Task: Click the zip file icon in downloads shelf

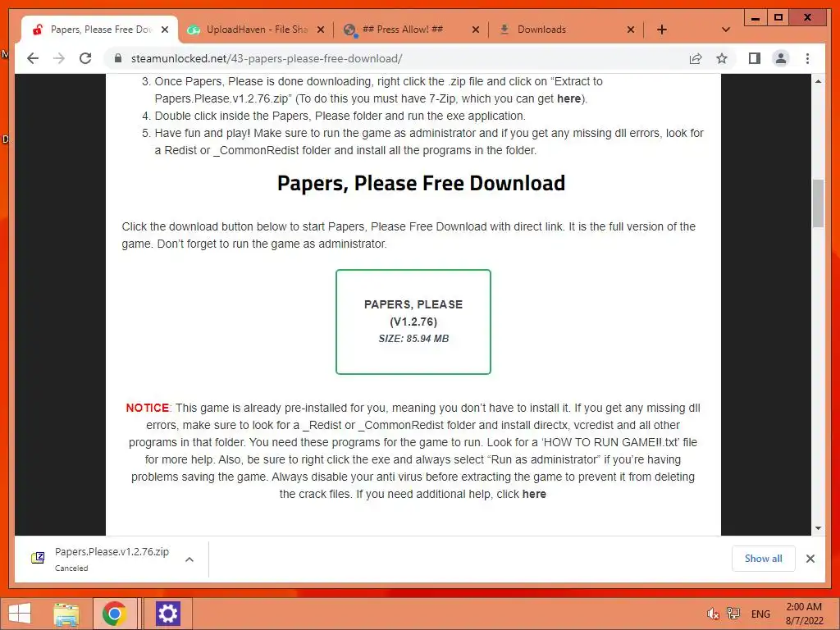Action: (x=38, y=558)
